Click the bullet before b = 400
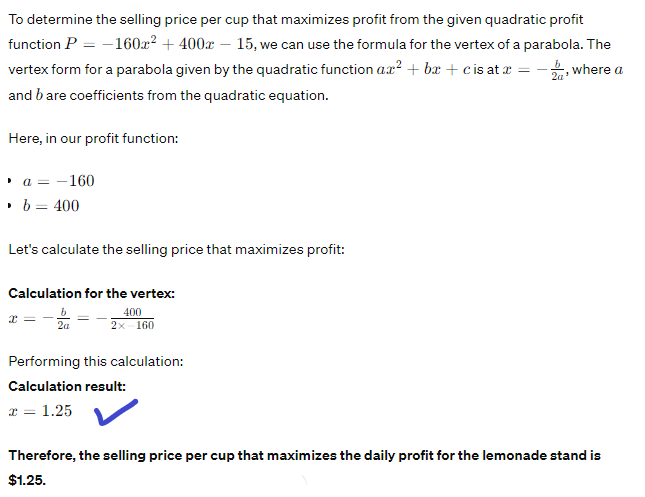This screenshot has width=645, height=497. (10, 206)
